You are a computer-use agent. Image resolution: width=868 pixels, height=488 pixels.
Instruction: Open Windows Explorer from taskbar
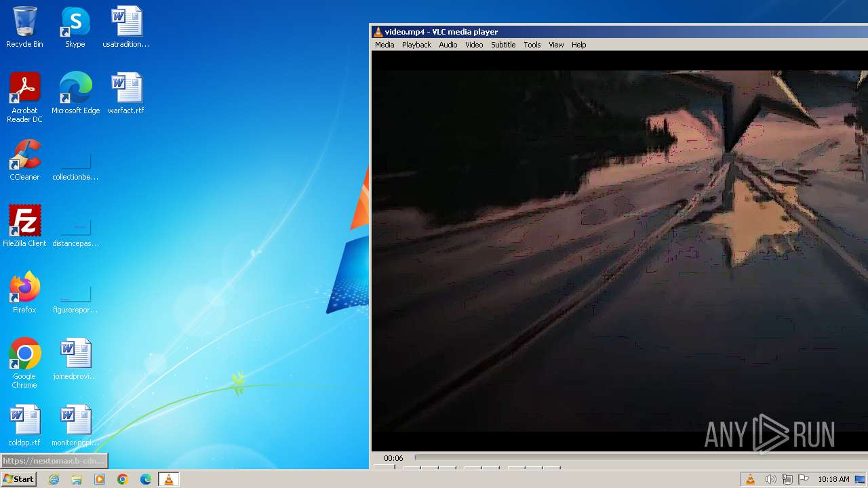[77, 479]
